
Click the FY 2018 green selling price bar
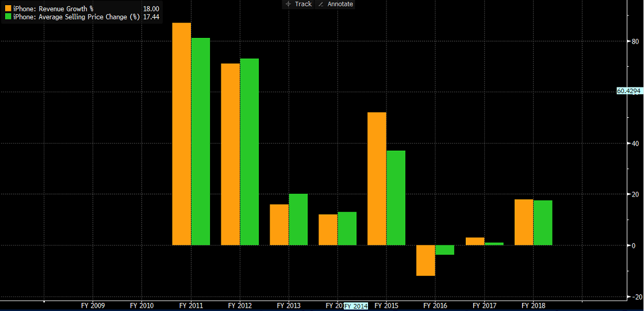(543, 223)
